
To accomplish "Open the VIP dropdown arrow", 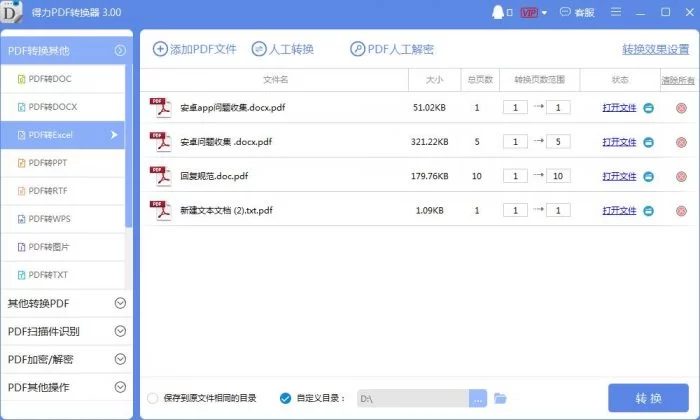I will point(544,13).
